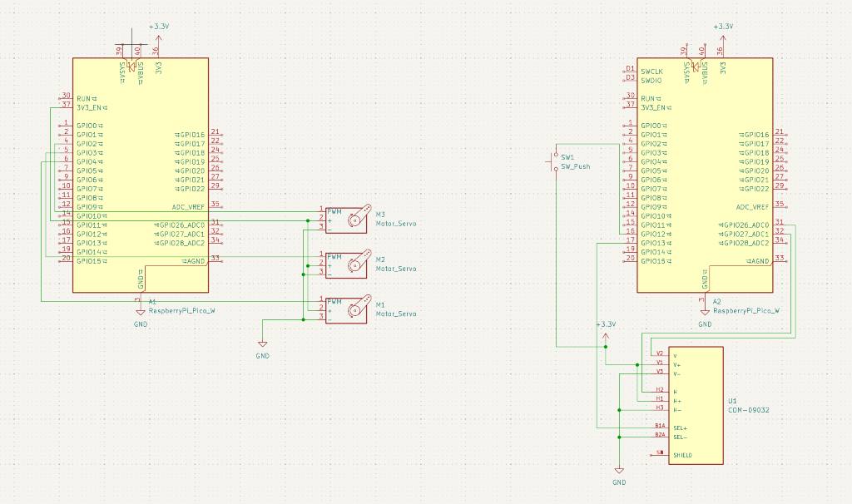Click the A2 RaspberryPi_Pico_W value label

coord(746,309)
